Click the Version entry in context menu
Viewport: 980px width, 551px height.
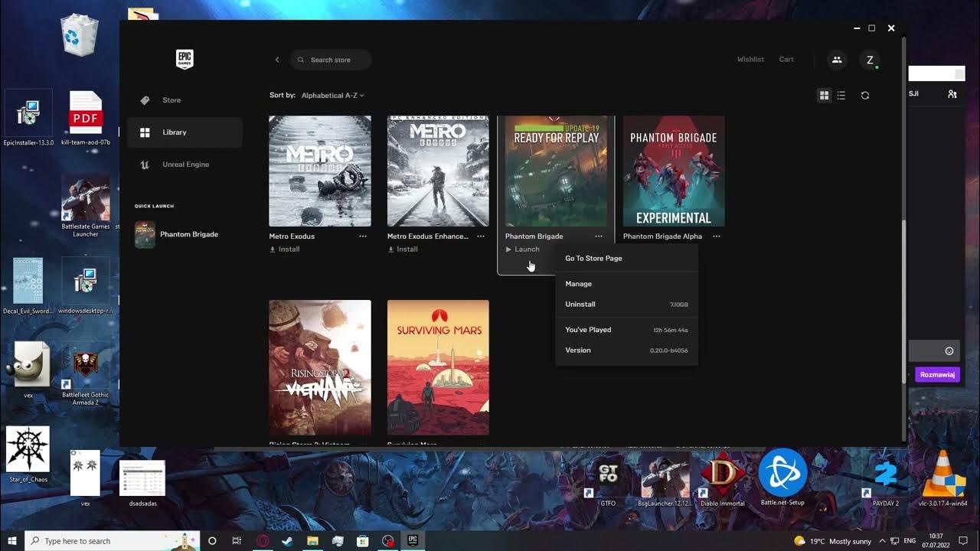[x=626, y=350]
